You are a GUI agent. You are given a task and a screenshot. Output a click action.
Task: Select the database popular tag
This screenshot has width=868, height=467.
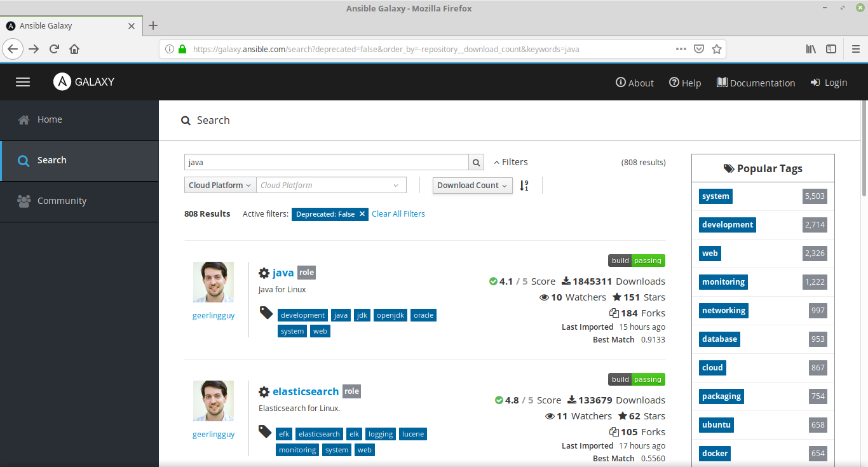pos(719,339)
